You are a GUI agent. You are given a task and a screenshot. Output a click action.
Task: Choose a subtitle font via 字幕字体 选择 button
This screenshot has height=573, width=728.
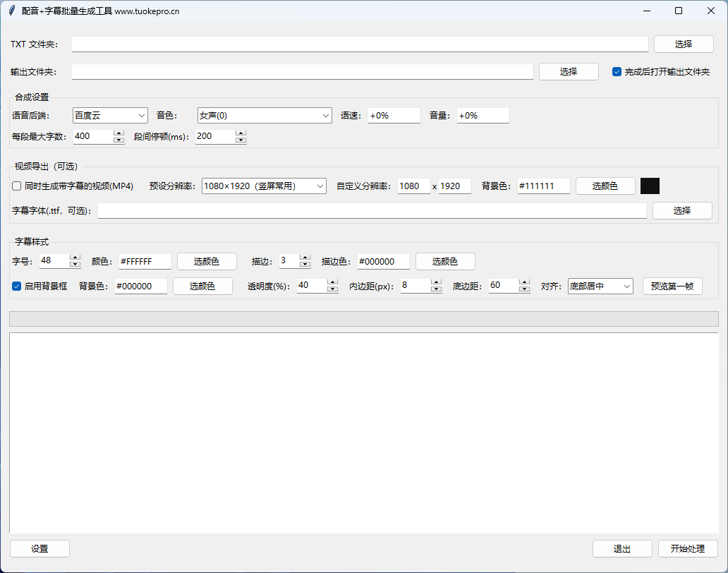coord(681,210)
